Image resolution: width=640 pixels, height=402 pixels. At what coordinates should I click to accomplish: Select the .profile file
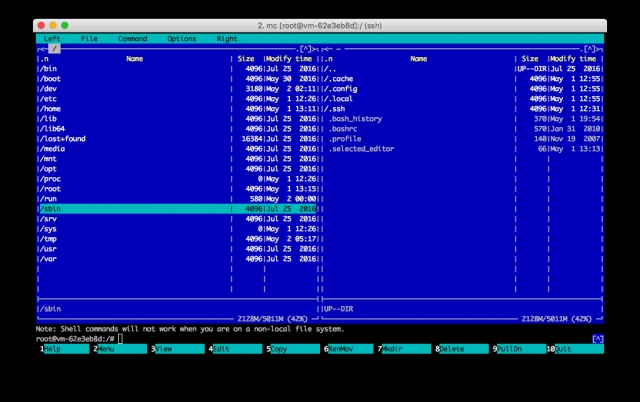(462, 139)
